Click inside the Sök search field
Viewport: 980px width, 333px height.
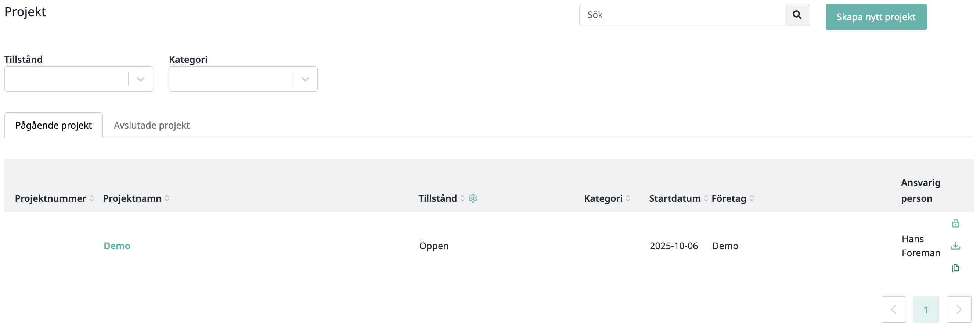[682, 15]
